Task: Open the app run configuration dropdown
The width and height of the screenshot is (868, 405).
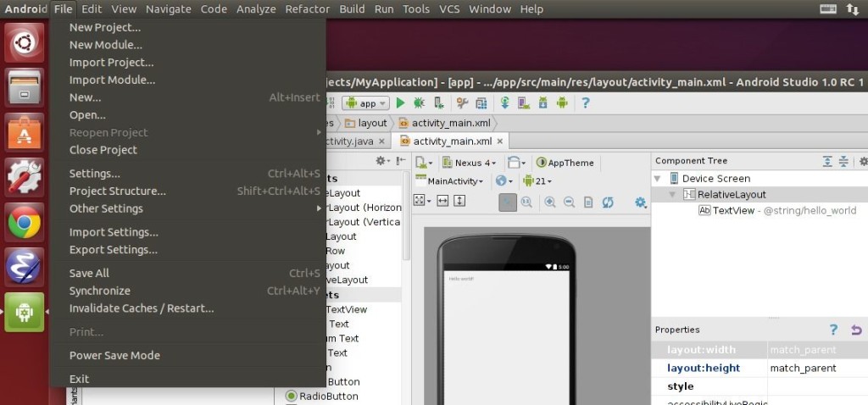Action: click(365, 103)
